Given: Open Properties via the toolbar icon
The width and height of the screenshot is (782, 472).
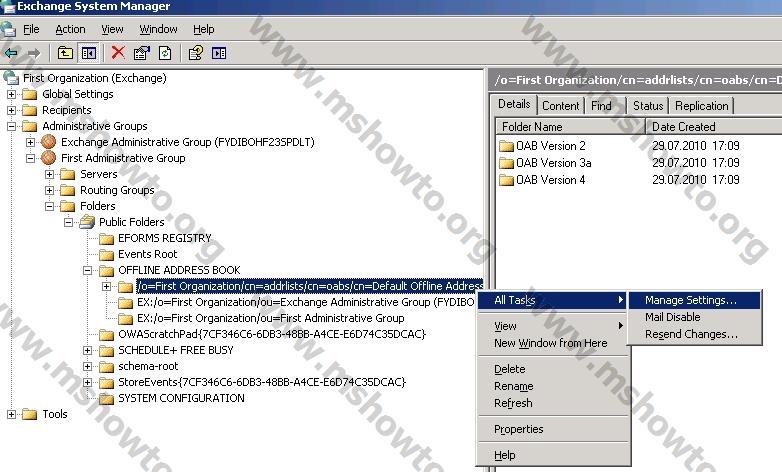Looking at the screenshot, I should (142, 53).
